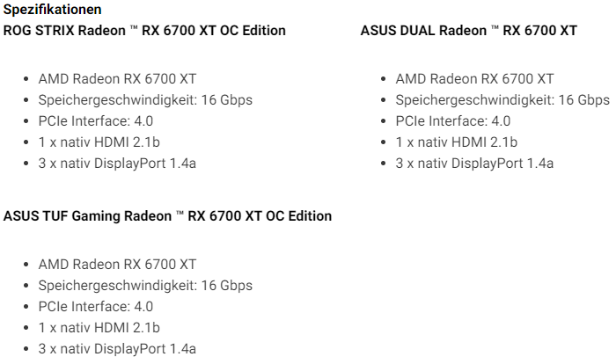Click Speichergeschwindigkeit 16 Gbps under ASUS DUAL
The width and height of the screenshot is (616, 364).
(502, 100)
